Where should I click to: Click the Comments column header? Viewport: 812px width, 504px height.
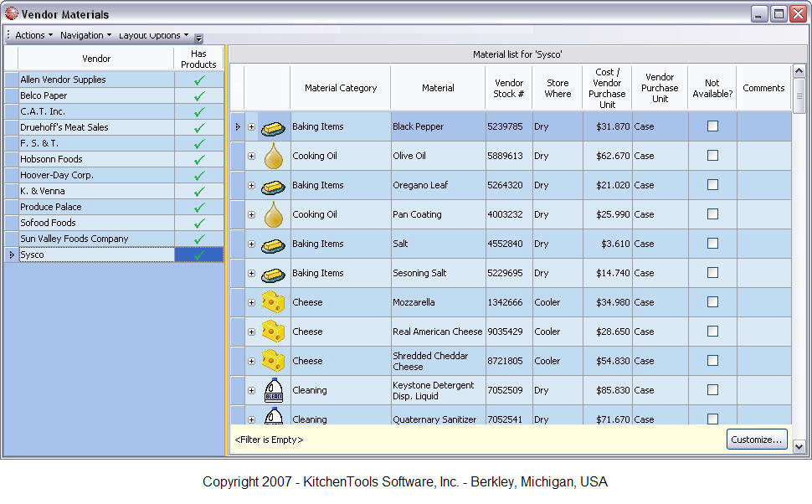click(763, 88)
